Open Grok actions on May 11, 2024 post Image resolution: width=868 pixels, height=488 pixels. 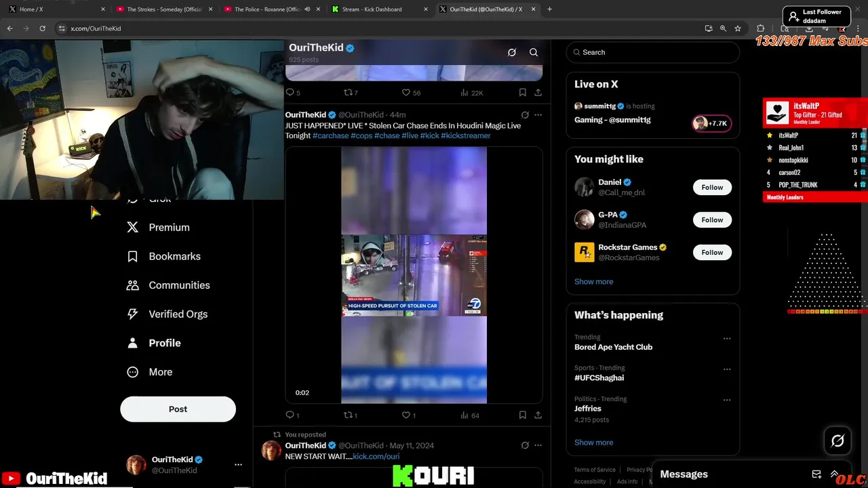point(525,445)
